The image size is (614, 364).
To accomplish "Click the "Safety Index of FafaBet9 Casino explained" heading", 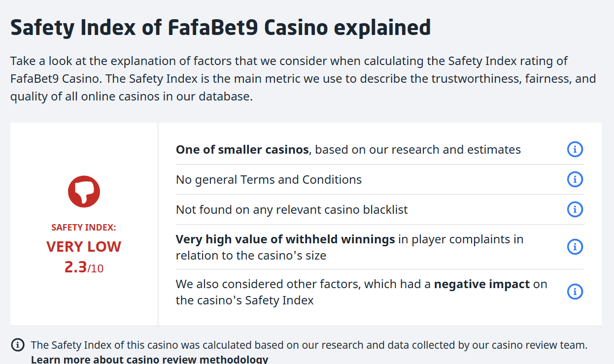I will point(220,28).
